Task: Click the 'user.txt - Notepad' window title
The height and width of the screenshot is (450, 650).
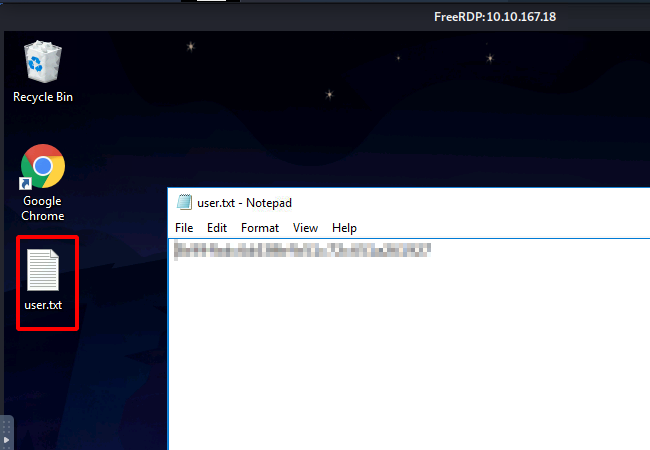Action: [x=244, y=203]
